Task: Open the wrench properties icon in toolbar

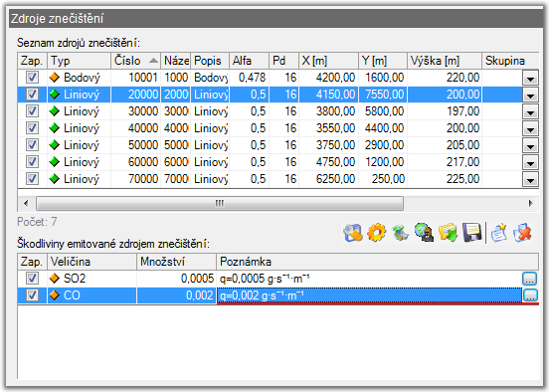Action: 353,233
